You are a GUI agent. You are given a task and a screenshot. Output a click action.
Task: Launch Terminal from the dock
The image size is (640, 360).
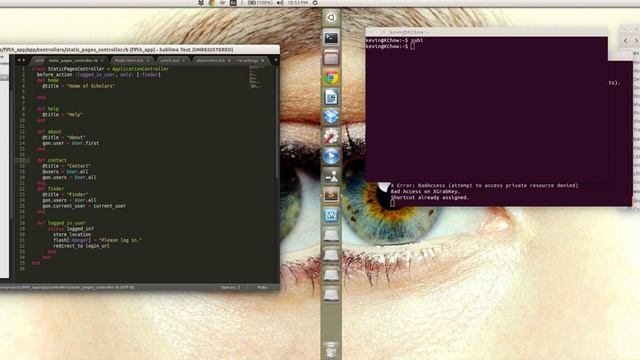coord(331,38)
